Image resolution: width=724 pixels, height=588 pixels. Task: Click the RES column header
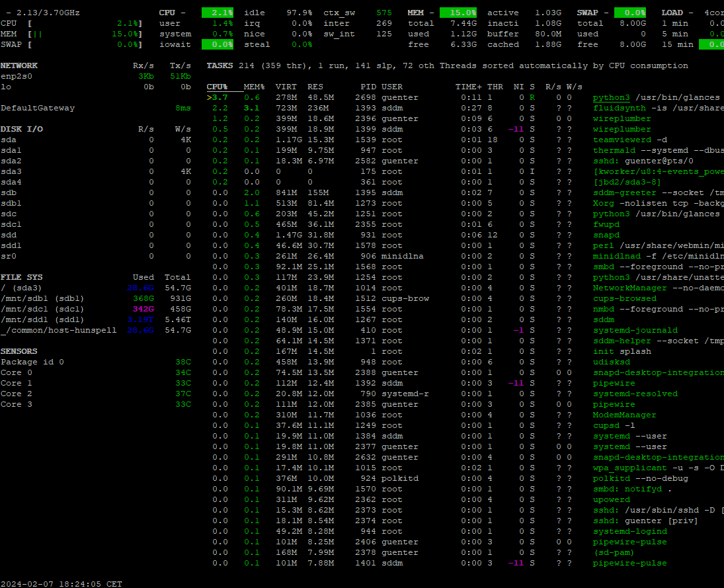[x=315, y=87]
